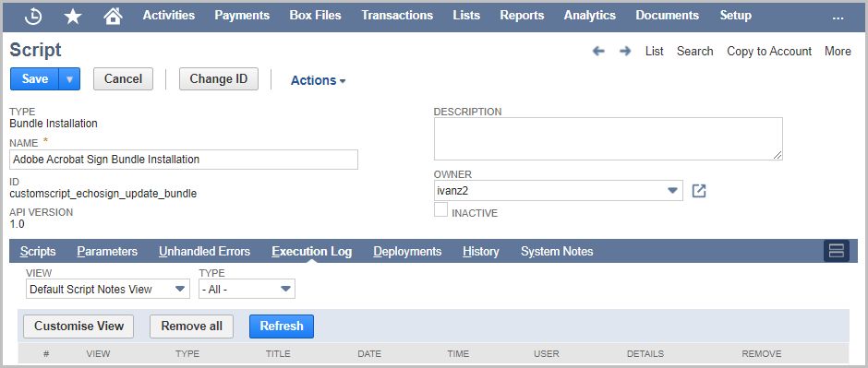Click the TIME column header

[x=458, y=353]
